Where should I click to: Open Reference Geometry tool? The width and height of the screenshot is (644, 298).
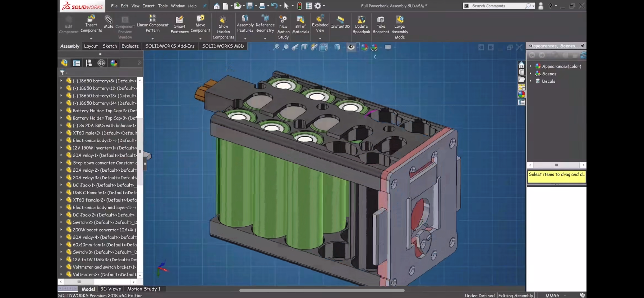click(265, 23)
